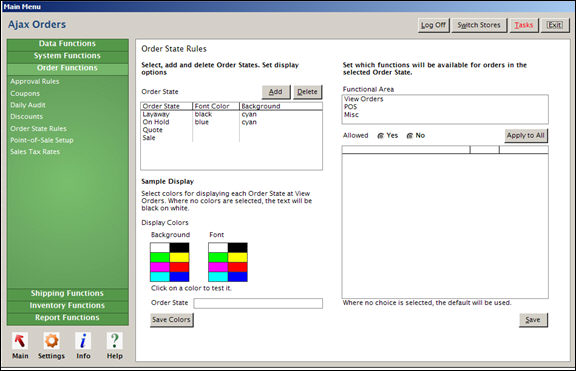Screen dimensions: 576x371
Task: Select the No radio button for Allowed
Action: point(410,136)
